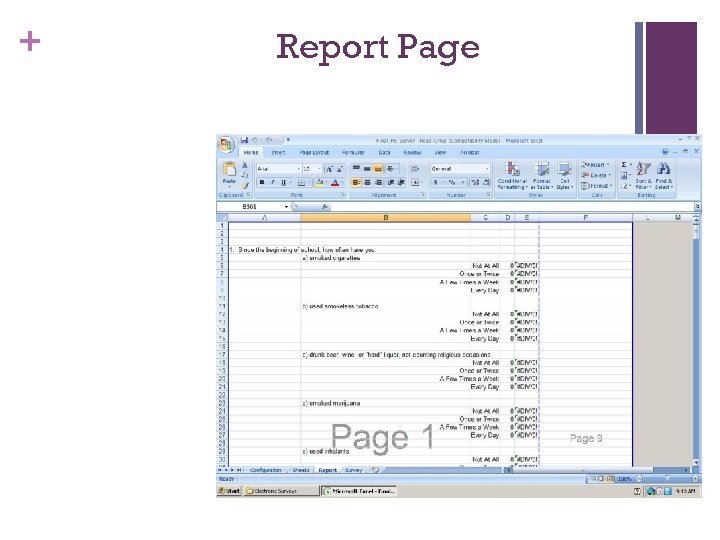Switch to the Insert ribbon tab
This screenshot has height=540, width=720.
(278, 152)
